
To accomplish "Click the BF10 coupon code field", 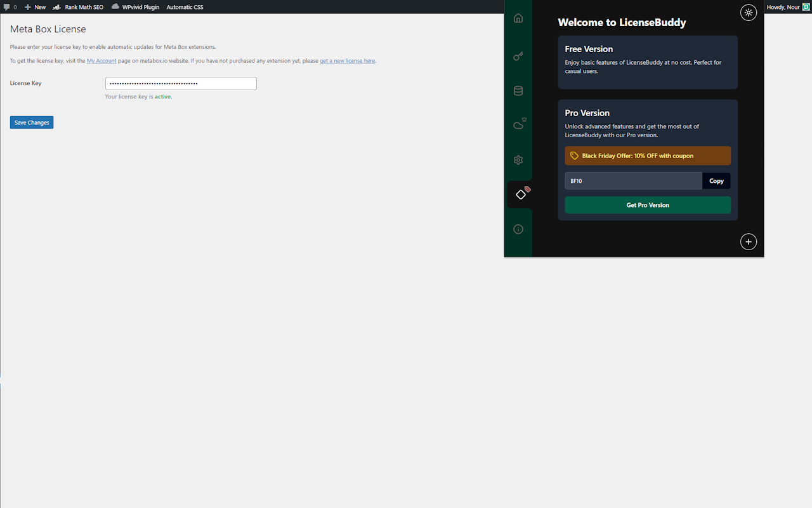I will pos(634,181).
